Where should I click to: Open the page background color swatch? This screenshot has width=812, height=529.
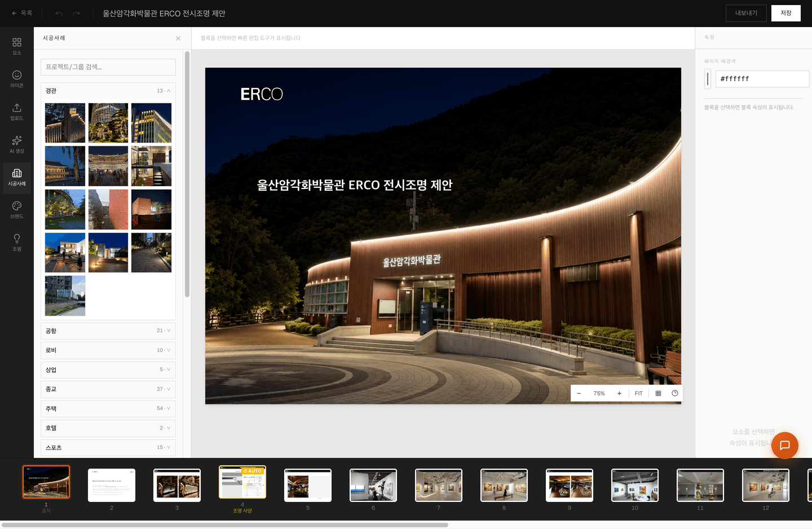(708, 79)
